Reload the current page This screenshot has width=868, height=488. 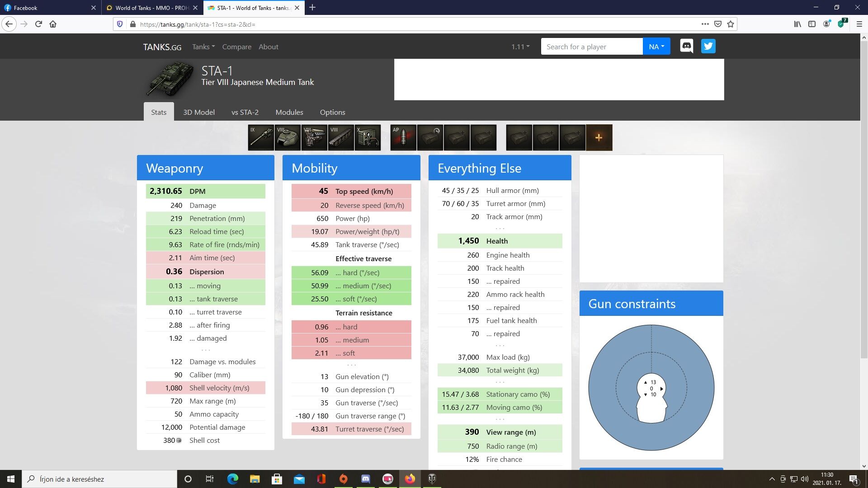pyautogui.click(x=38, y=24)
